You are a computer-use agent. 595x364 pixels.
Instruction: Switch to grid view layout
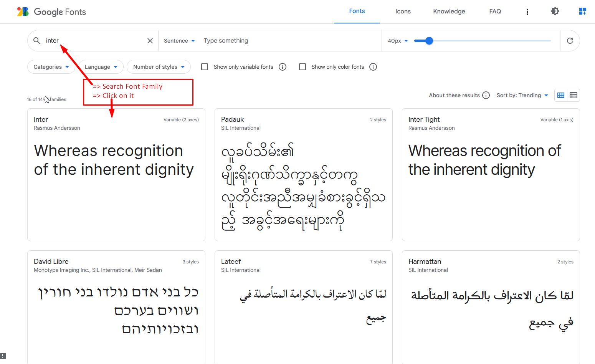561,95
